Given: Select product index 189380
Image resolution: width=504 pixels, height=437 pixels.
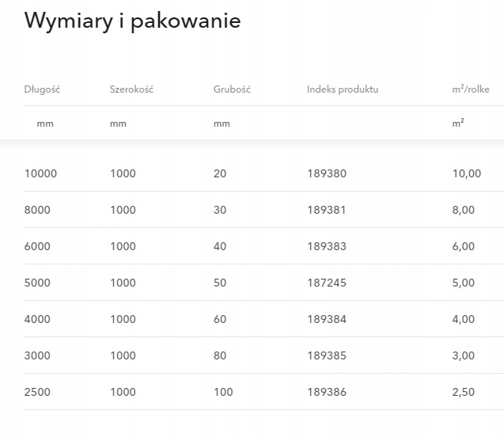Looking at the screenshot, I should [327, 173].
